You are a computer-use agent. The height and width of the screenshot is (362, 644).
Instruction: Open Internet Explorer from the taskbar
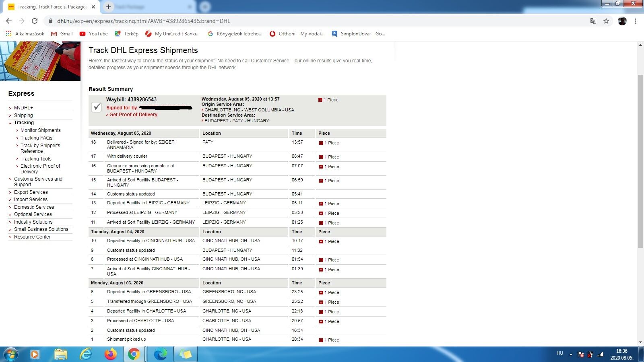(x=86, y=354)
